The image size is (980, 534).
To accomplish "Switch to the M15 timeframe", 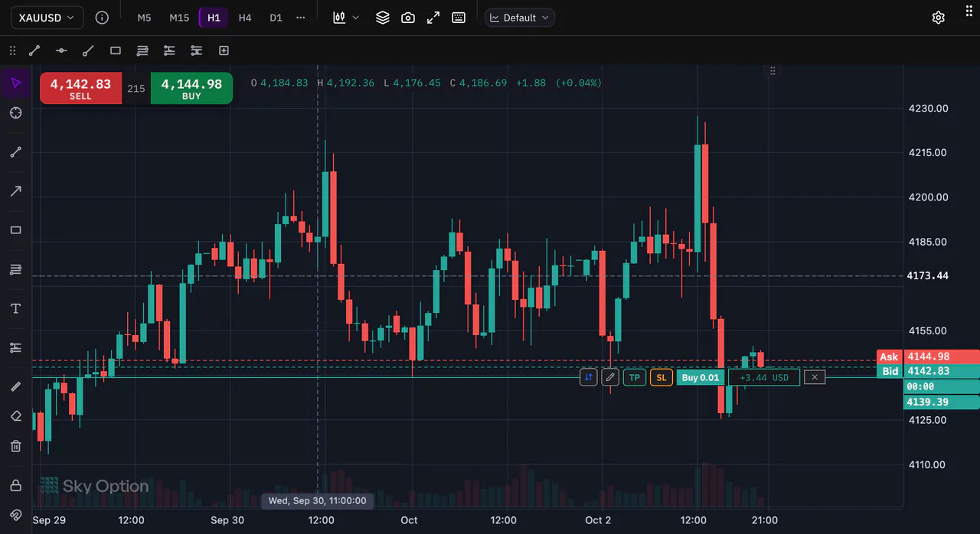I will [179, 18].
